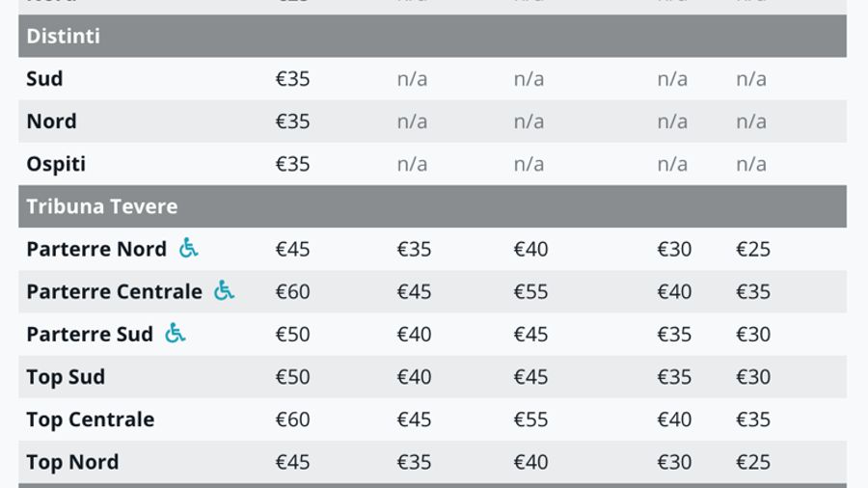Viewport: 868px width, 488px height.
Task: Click the Distinti Sud row label
Action: [x=44, y=79]
